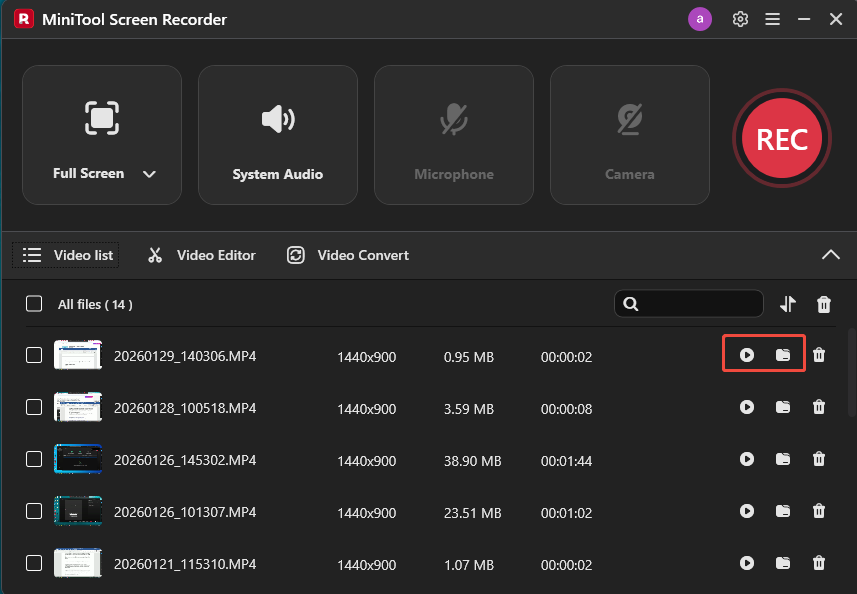
Task: Play the 20260129_140306.MP4 recording
Action: point(747,355)
